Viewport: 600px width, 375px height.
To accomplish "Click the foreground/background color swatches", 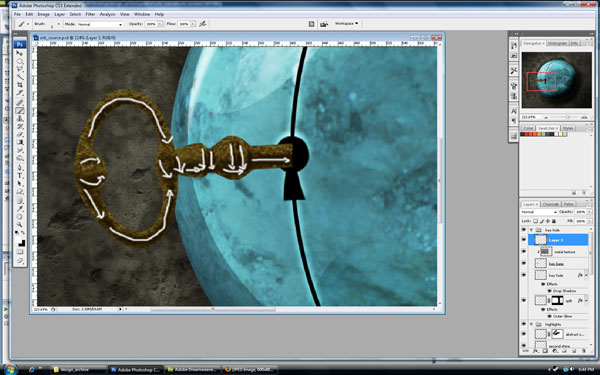I will (x=20, y=242).
